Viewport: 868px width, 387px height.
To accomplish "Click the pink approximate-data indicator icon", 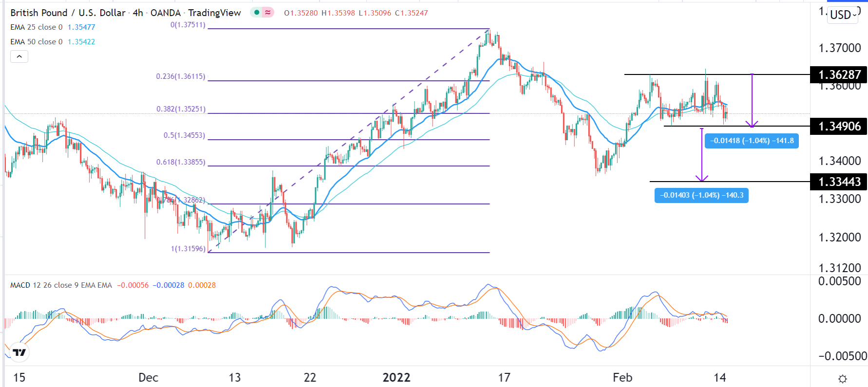I will click(x=268, y=13).
